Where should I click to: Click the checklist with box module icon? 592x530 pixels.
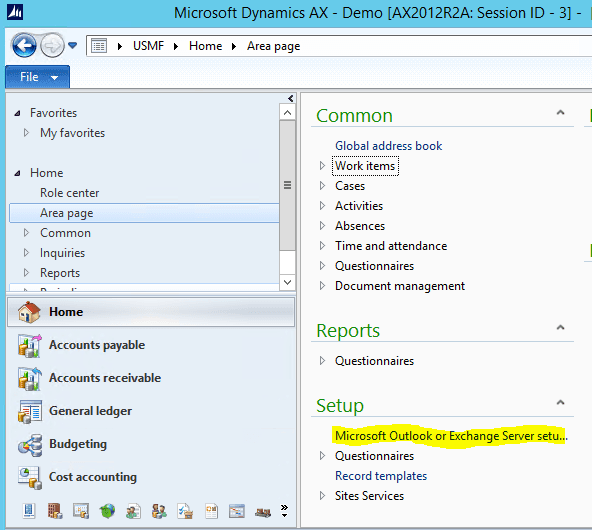pos(185,511)
